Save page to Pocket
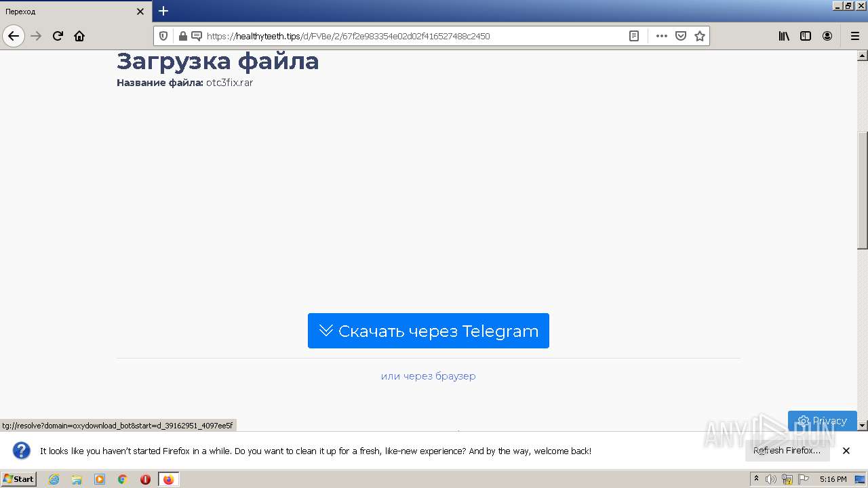Viewport: 868px width, 488px height. (681, 36)
